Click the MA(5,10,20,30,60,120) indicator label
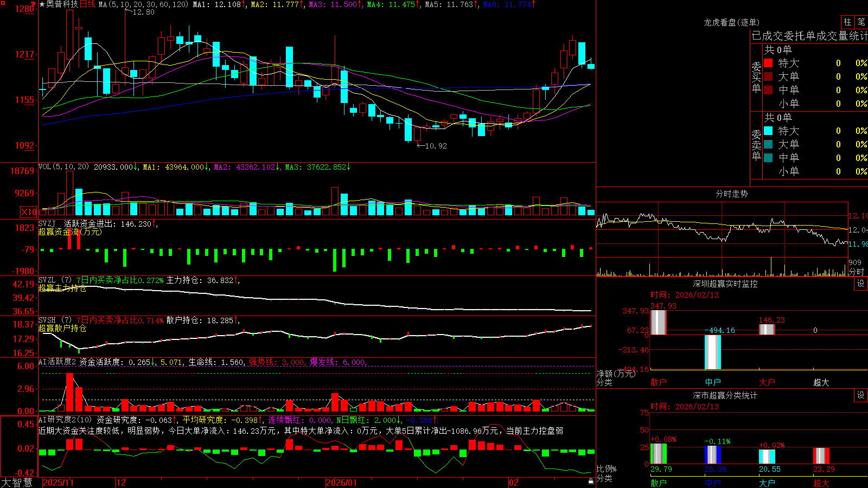Viewport: 868px width, 488px height. pos(143,4)
